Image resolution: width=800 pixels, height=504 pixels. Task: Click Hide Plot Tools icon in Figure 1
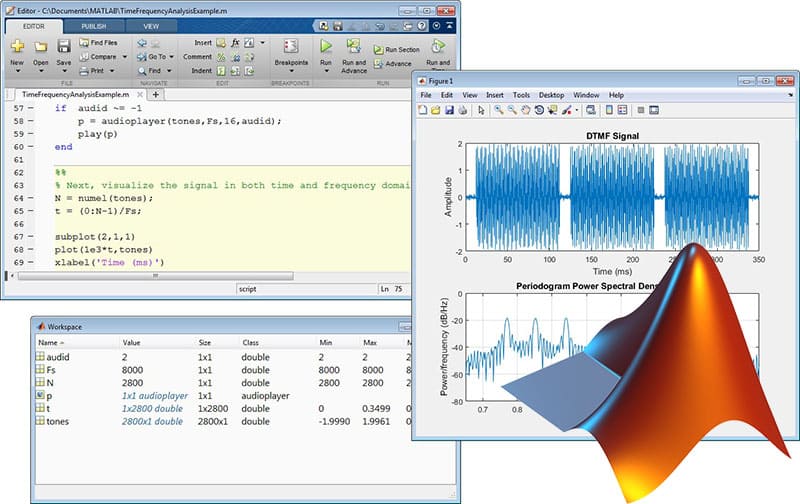pyautogui.click(x=641, y=110)
